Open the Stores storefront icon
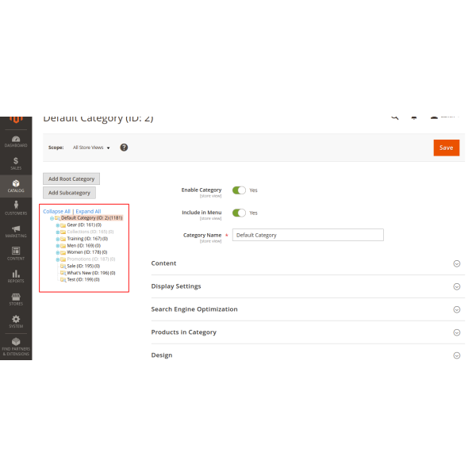The width and height of the screenshot is (476, 476). click(x=16, y=298)
